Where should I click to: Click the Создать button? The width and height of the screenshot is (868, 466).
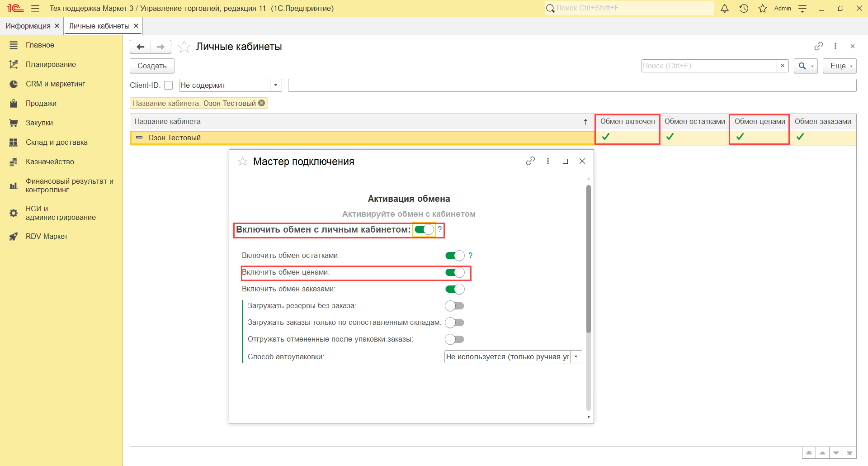[x=152, y=66]
